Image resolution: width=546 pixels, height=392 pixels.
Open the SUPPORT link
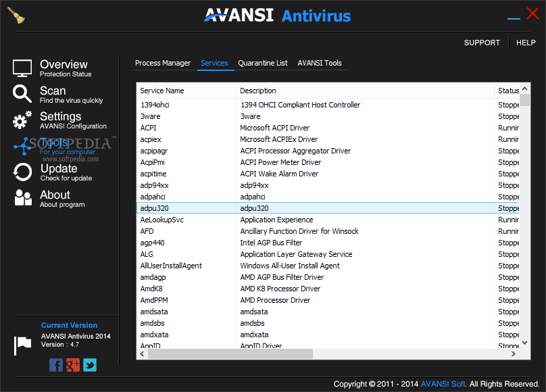pyautogui.click(x=482, y=43)
